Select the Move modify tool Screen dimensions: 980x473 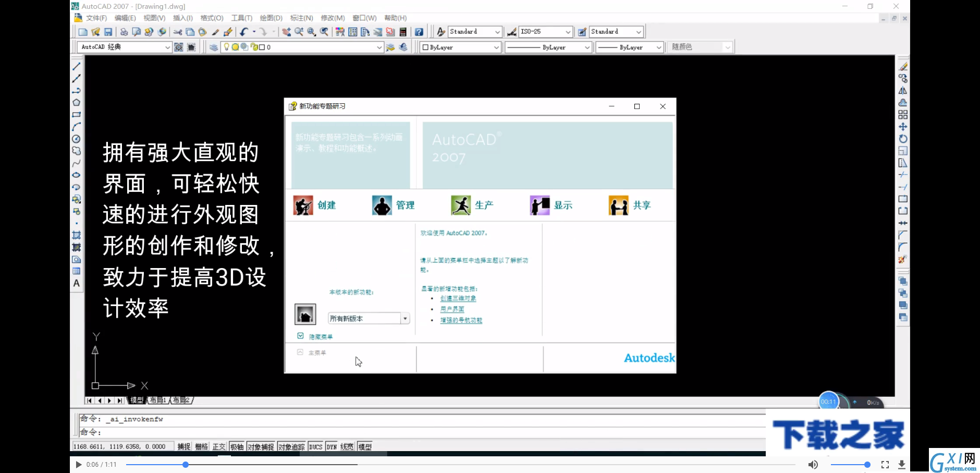coord(903,127)
